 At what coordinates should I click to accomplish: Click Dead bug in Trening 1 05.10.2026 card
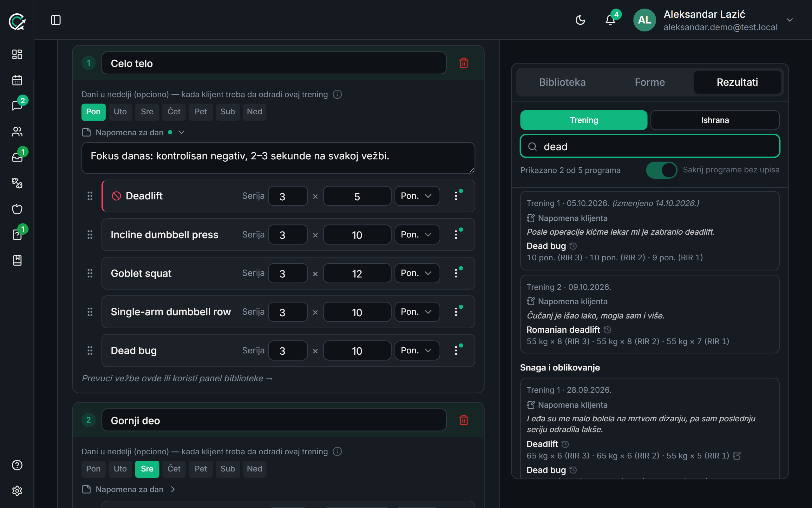tap(546, 246)
